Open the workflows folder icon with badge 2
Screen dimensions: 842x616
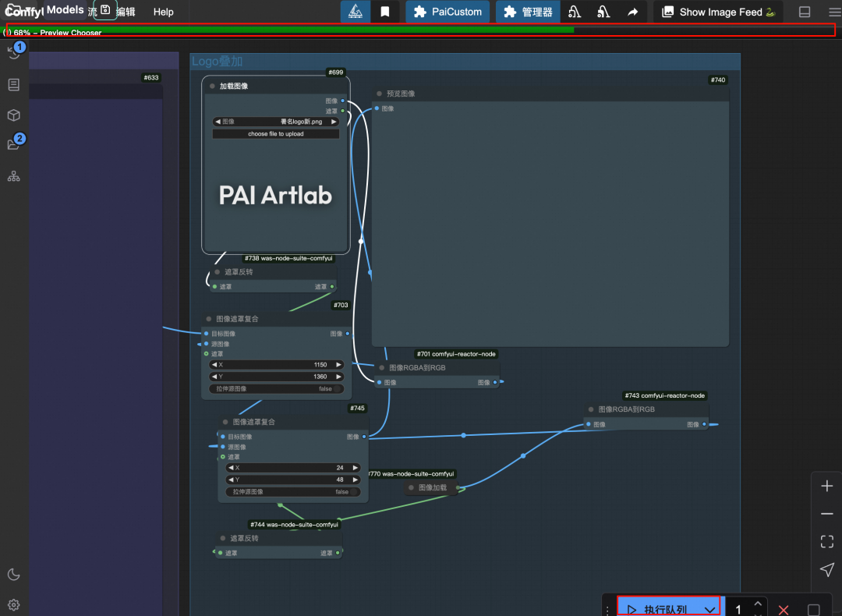tap(14, 143)
